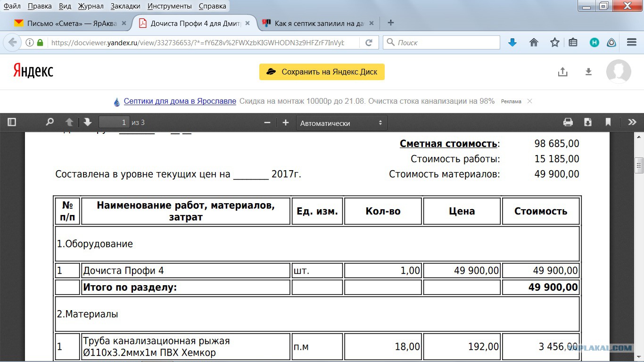Screen dimensions: 644x362
Task: Go to the previous PDF page
Action: [x=69, y=122]
